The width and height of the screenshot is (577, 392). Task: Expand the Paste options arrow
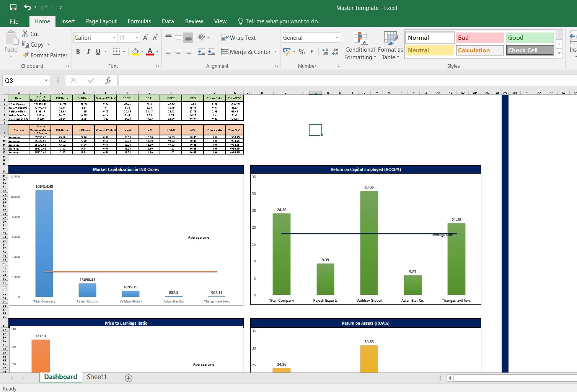(11, 57)
